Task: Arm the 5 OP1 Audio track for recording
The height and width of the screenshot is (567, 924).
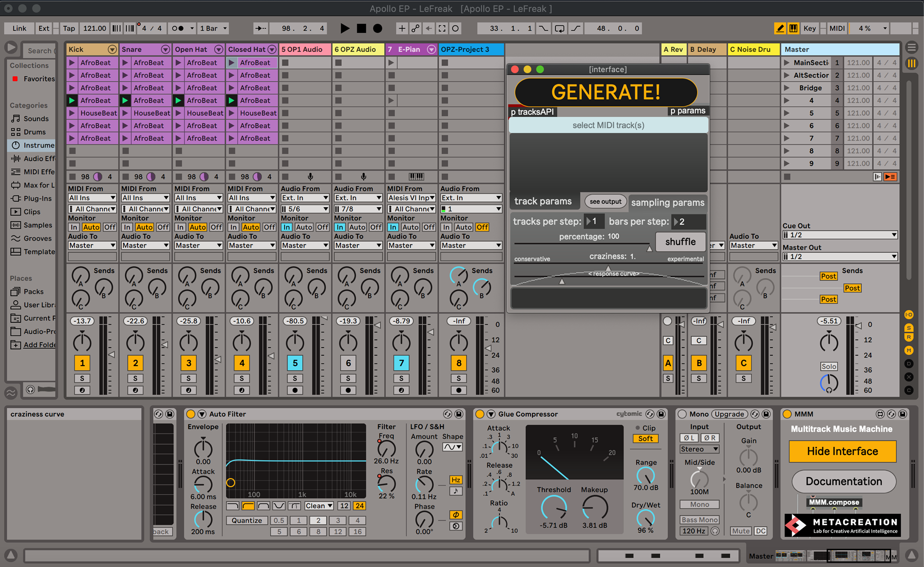Action: (295, 390)
